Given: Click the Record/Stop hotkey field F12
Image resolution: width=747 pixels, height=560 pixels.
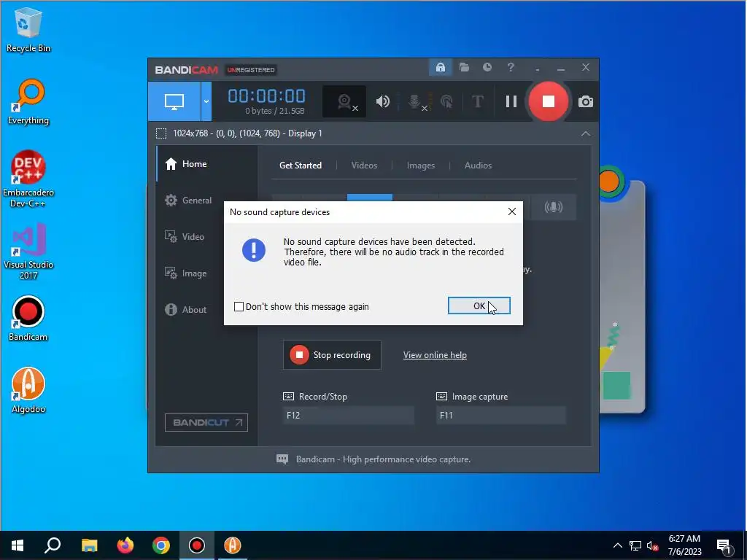Looking at the screenshot, I should 348,415.
